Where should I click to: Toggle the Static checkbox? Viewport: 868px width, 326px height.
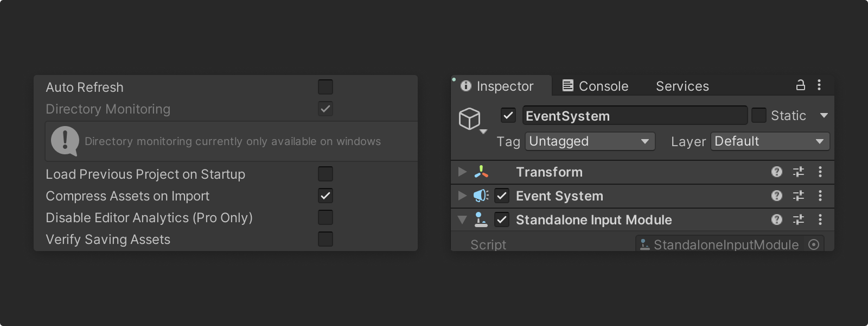click(758, 115)
